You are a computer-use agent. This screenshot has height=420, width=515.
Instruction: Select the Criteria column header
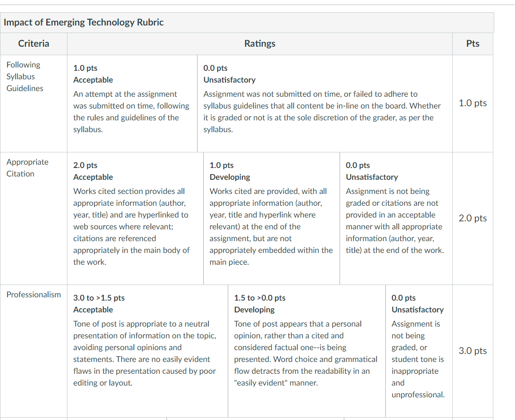tap(33, 44)
